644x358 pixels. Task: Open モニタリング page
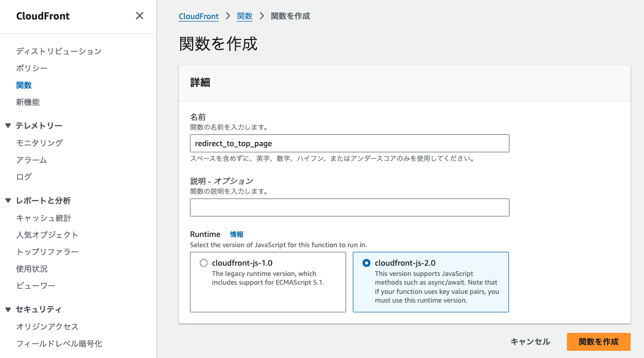tap(40, 143)
